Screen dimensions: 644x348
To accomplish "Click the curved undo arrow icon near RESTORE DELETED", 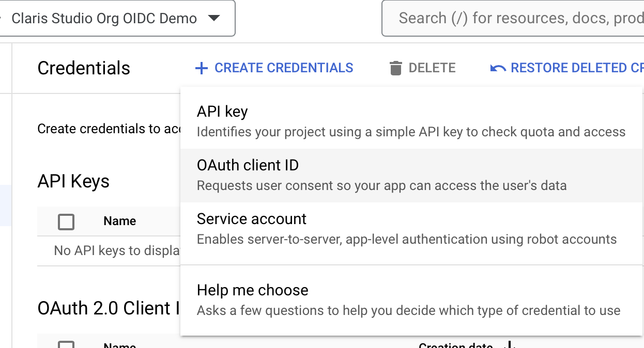I will pos(497,68).
